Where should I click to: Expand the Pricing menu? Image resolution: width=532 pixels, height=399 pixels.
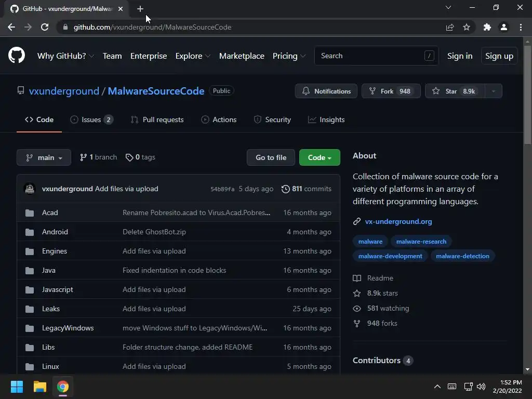[x=289, y=56]
